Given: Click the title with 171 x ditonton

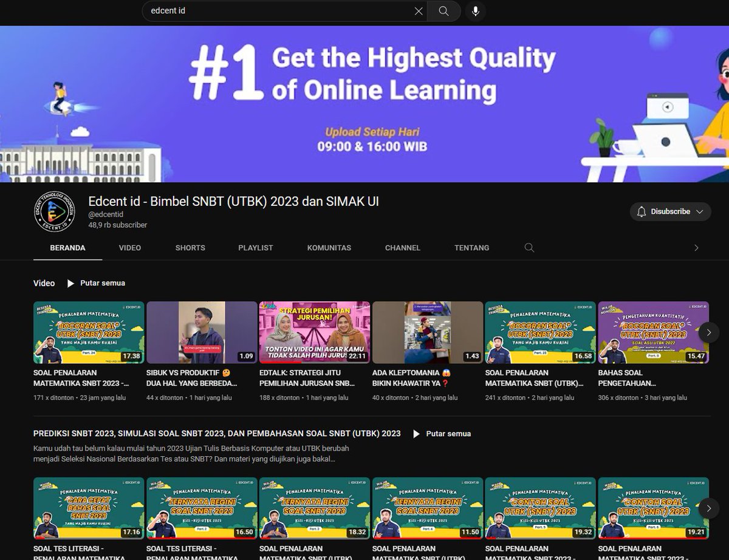Looking at the screenshot, I should pyautogui.click(x=81, y=378).
